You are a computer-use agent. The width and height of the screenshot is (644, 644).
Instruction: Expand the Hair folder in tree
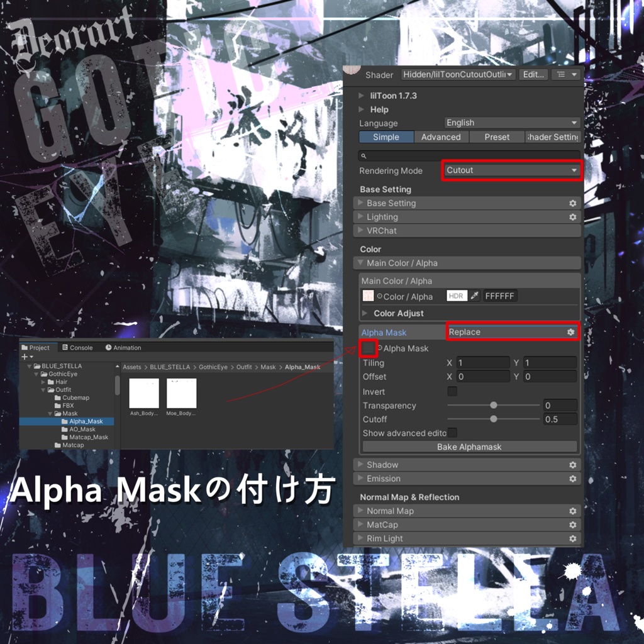tap(43, 382)
